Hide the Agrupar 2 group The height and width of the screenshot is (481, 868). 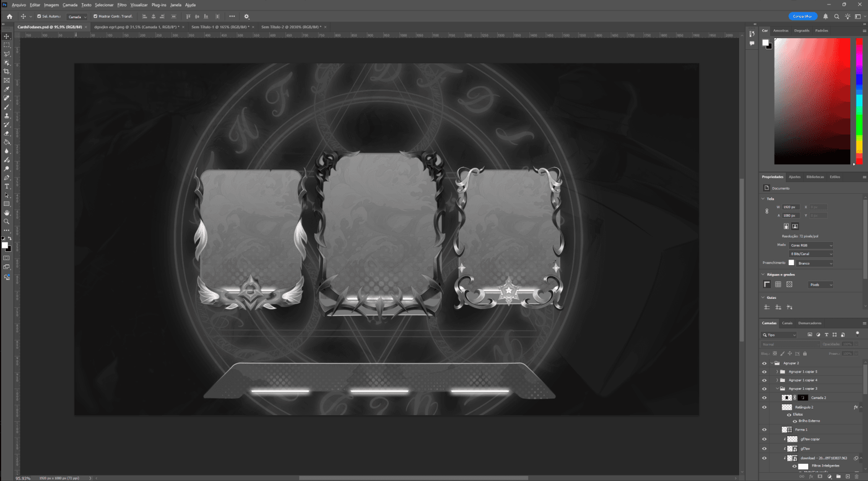click(765, 363)
